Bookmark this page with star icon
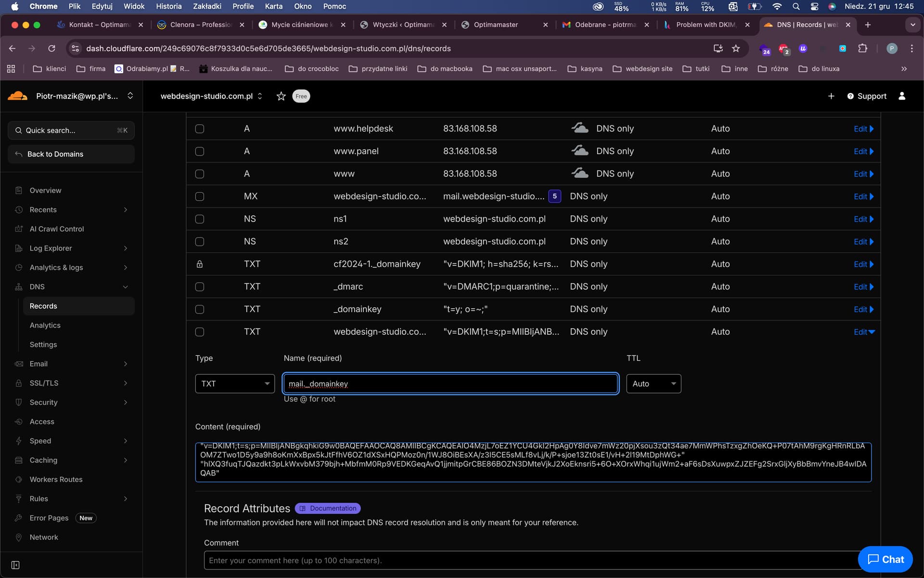This screenshot has width=924, height=578. click(x=735, y=49)
